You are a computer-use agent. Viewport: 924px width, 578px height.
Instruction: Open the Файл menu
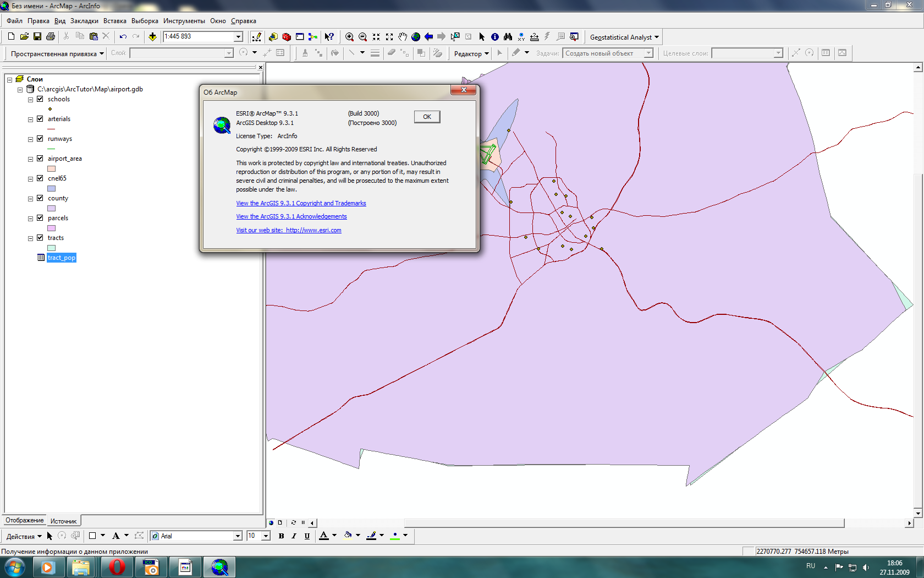coord(14,21)
